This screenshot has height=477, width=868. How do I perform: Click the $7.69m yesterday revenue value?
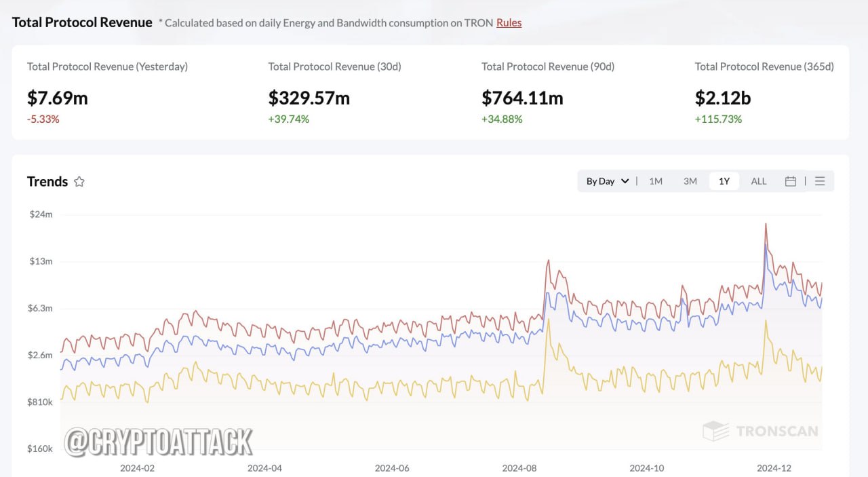pos(58,98)
